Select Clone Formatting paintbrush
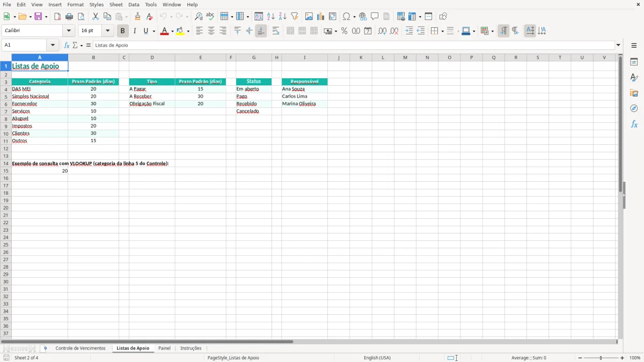 point(138,17)
